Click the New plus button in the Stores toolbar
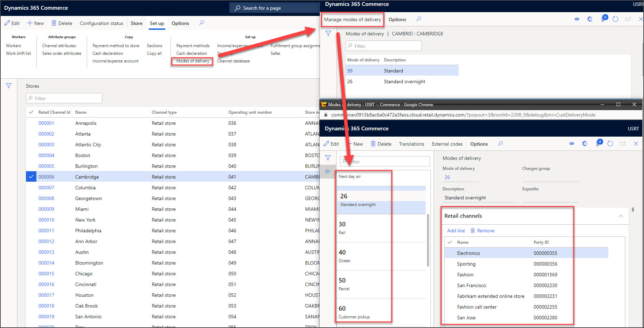 tap(35, 23)
